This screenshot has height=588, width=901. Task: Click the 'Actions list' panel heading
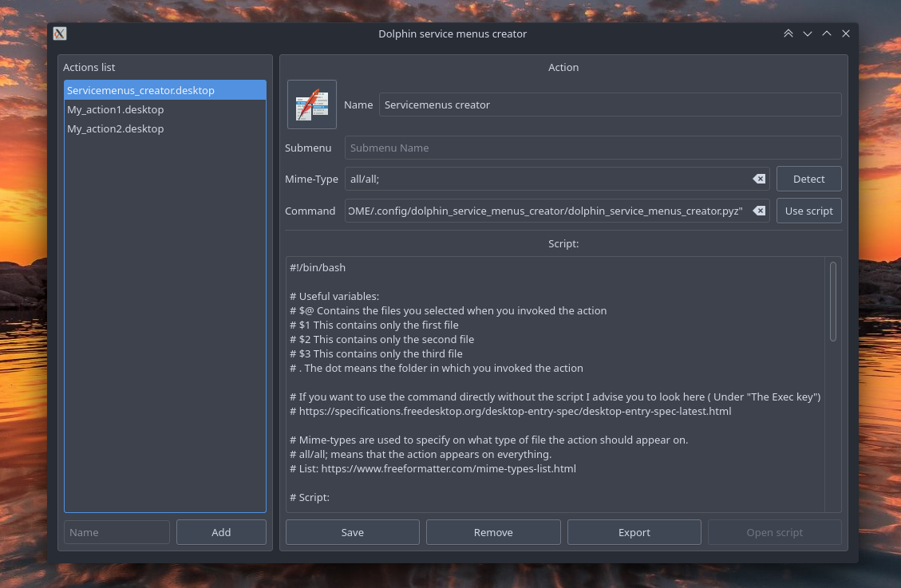(x=89, y=67)
